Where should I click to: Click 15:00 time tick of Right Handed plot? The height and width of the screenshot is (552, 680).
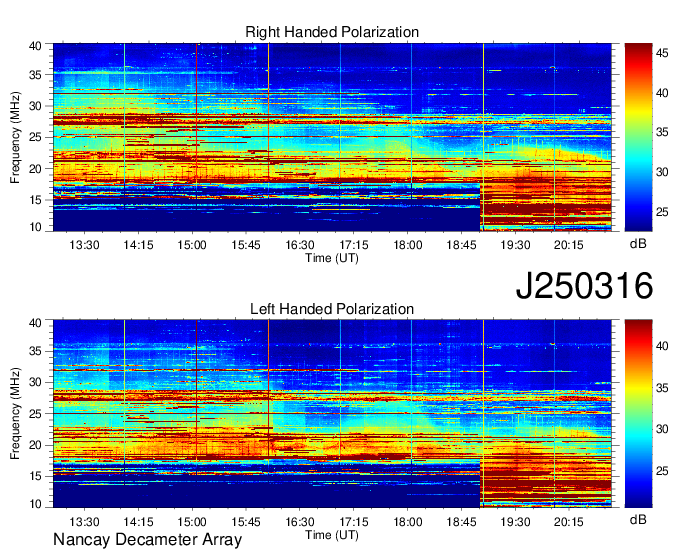[x=192, y=245]
